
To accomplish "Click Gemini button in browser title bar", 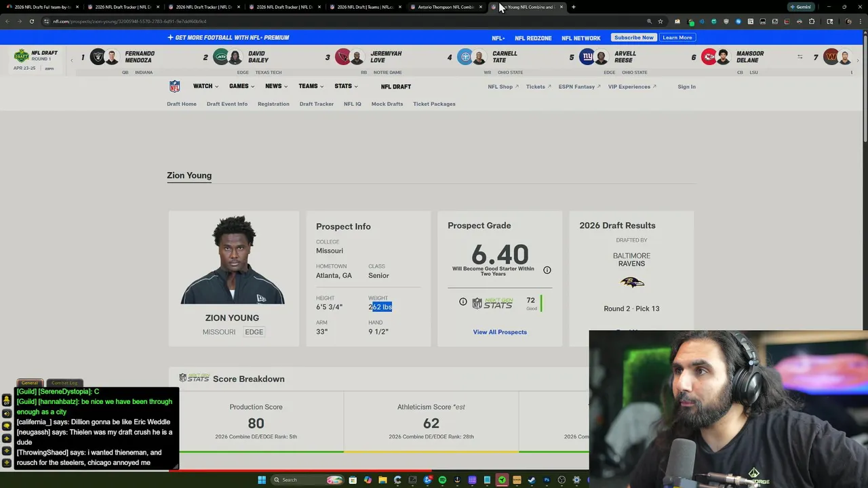I will tap(801, 7).
